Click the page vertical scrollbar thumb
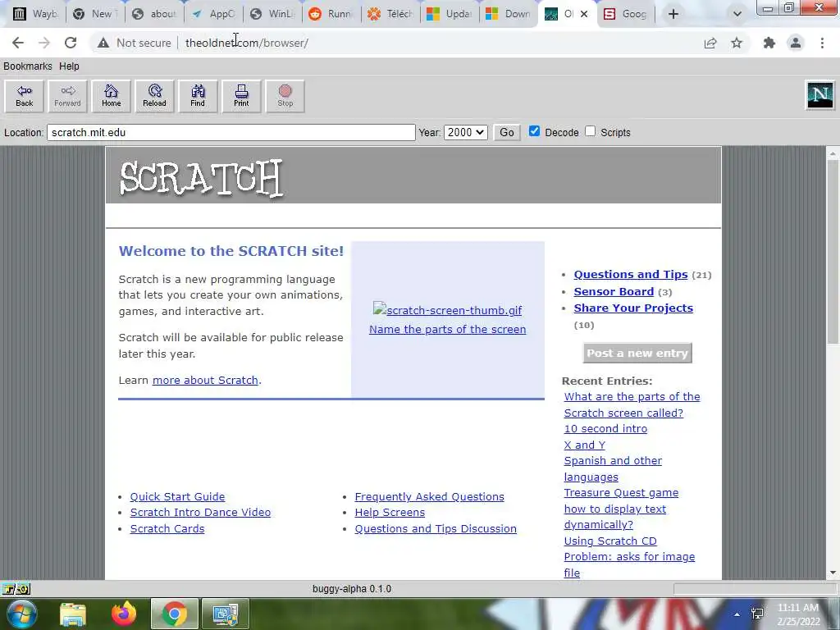 click(x=833, y=252)
